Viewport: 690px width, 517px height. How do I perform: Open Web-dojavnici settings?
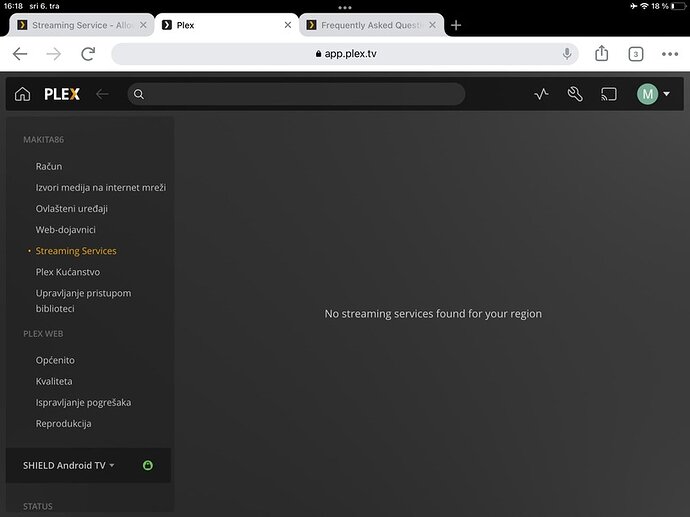tap(66, 230)
